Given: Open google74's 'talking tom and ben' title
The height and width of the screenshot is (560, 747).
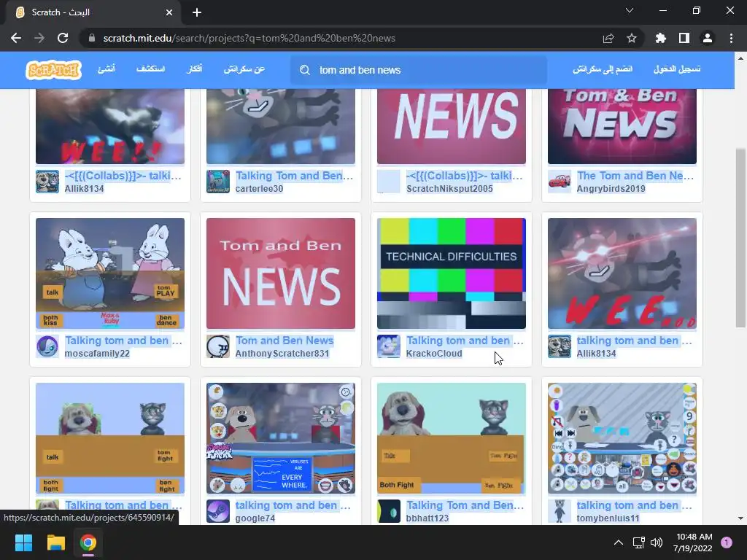Looking at the screenshot, I should point(293,505).
